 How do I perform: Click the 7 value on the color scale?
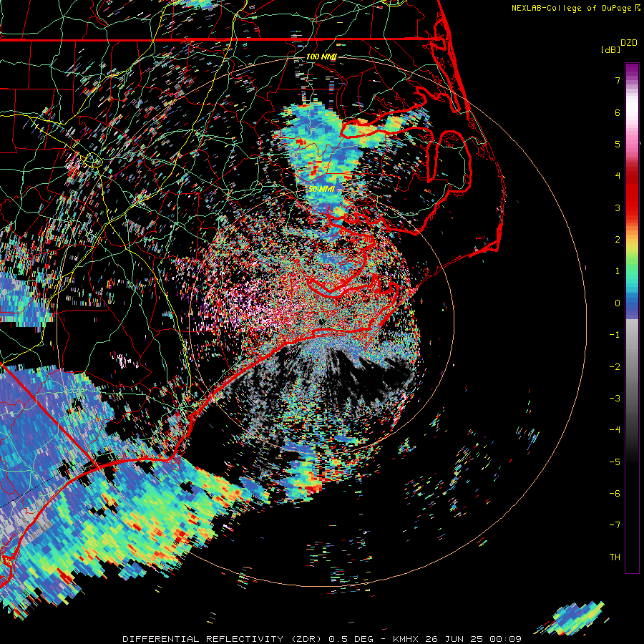618,80
